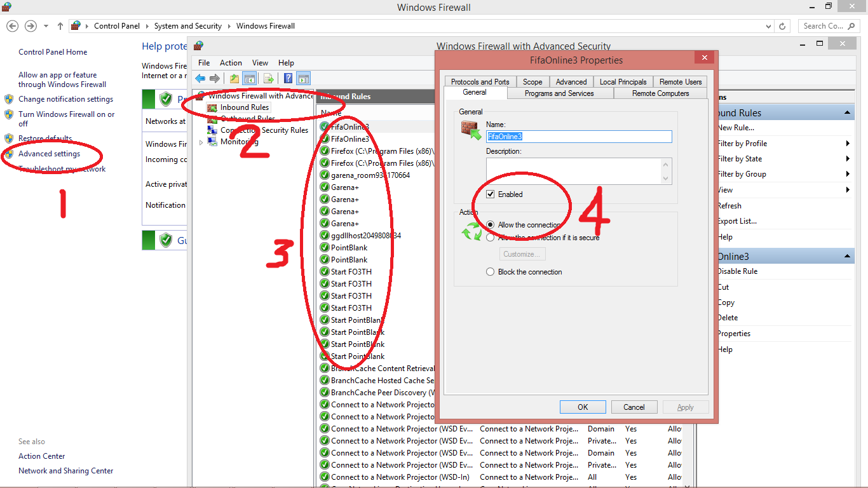Select the Firefox rule's green check icon in the first Firefox row
The width and height of the screenshot is (868, 488).
(325, 151)
